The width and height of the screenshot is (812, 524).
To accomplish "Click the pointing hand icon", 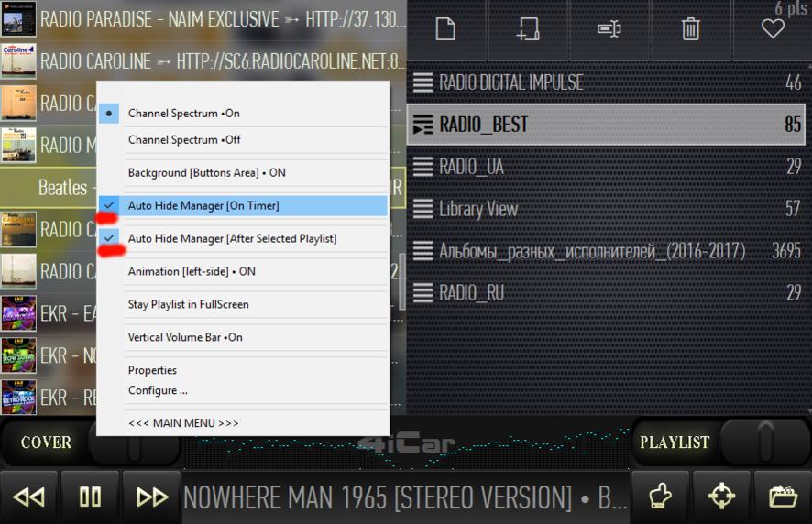I will tap(662, 497).
